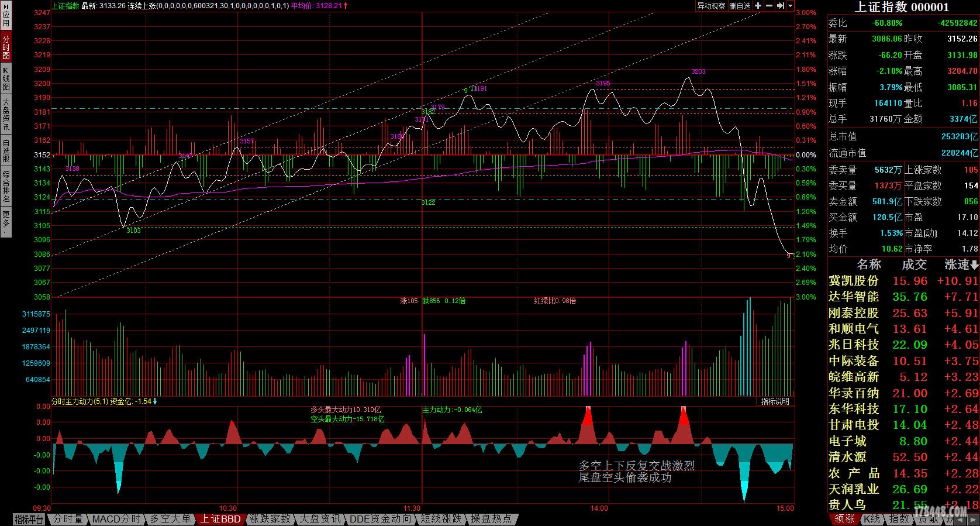Switch to the DDE资金动向 indicator tab
This screenshot has width=980, height=526.
(381, 519)
